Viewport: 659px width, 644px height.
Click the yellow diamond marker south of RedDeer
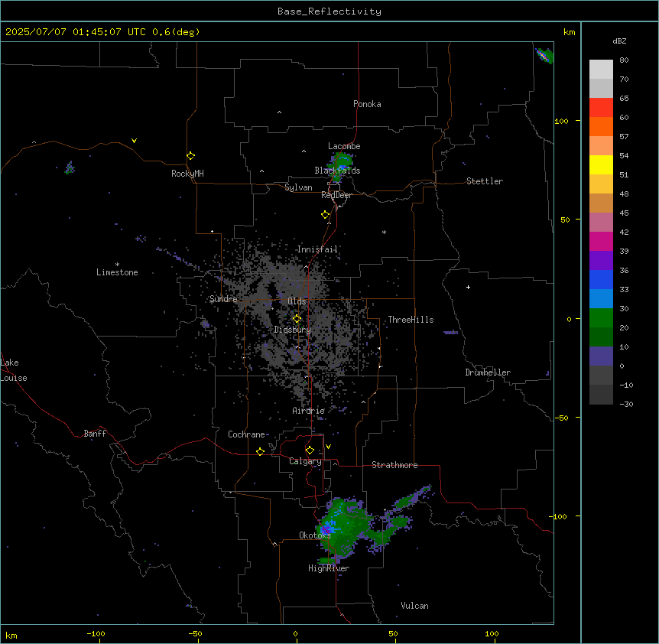[326, 215]
